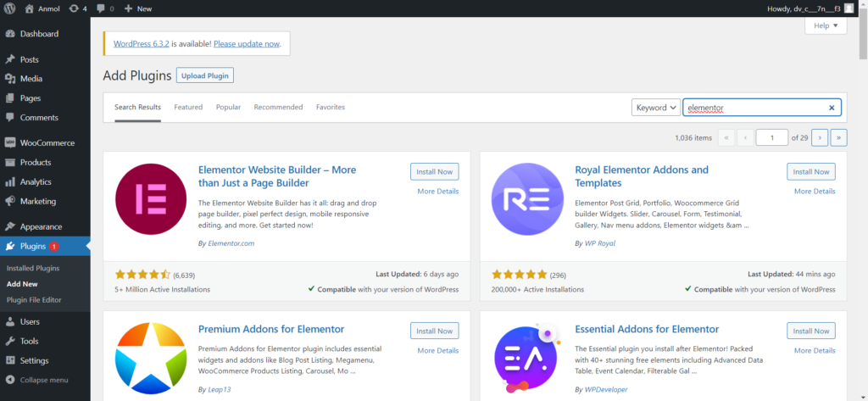The height and width of the screenshot is (401, 868).
Task: Click the WordPress 6.3.2 link
Action: pos(142,44)
